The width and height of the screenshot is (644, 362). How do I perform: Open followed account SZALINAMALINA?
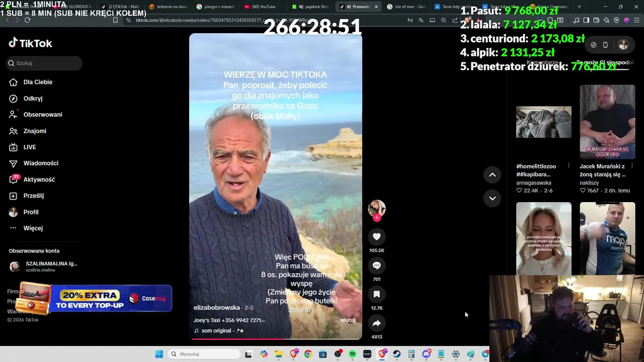(x=43, y=266)
